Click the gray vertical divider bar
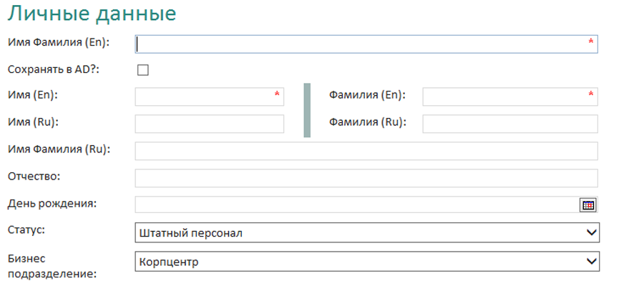The height and width of the screenshot is (286, 644). (307, 110)
